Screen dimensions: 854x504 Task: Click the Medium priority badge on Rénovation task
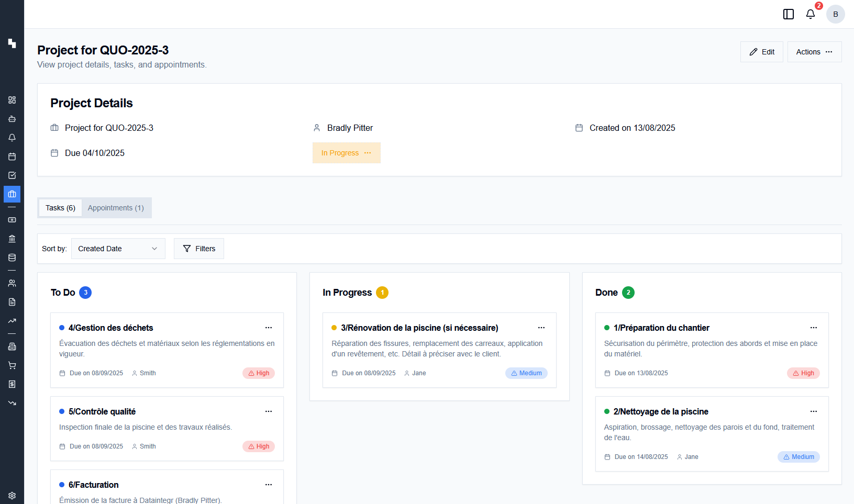(x=526, y=373)
